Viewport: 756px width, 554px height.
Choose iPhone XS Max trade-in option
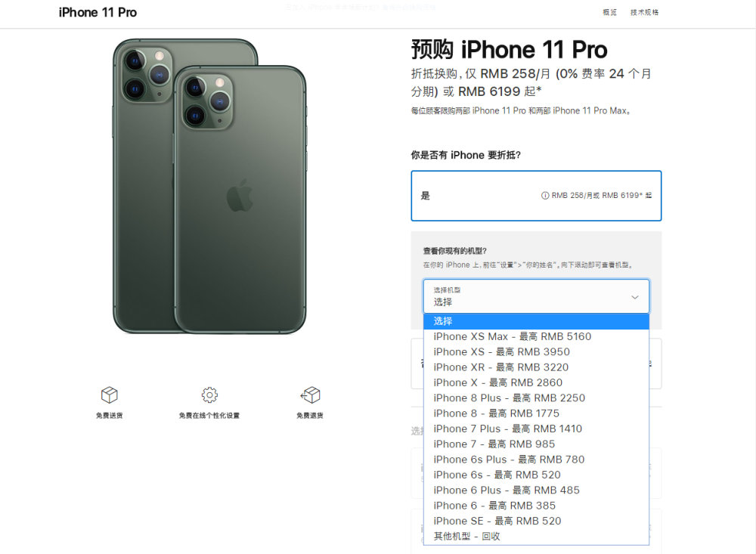coord(536,336)
